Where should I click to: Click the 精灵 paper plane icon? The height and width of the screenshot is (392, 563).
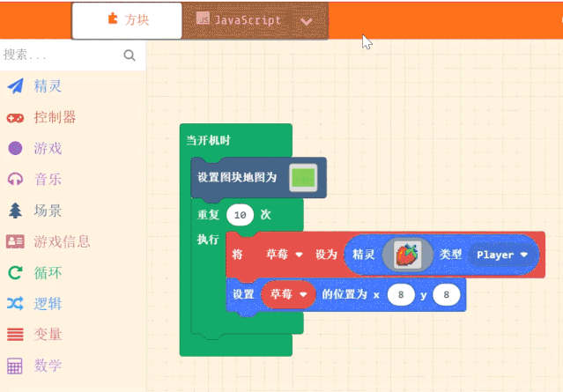pos(16,86)
